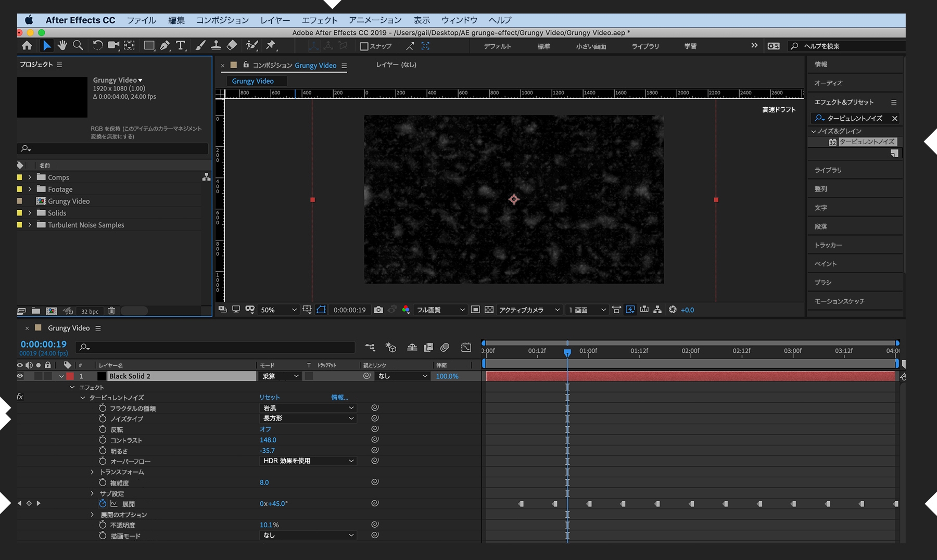Viewport: 937px width, 560px height.
Task: Open the フラクタルの種類 dropdown
Action: [308, 408]
